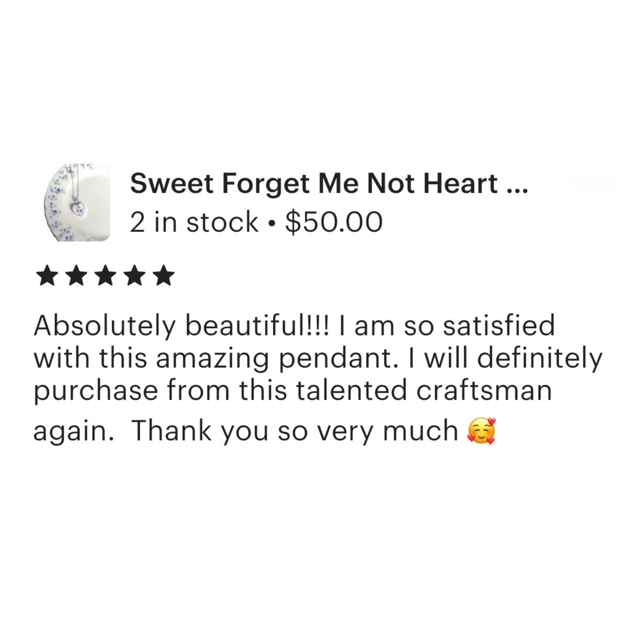
Task: Click the "2 in stock" text
Action: point(194,222)
